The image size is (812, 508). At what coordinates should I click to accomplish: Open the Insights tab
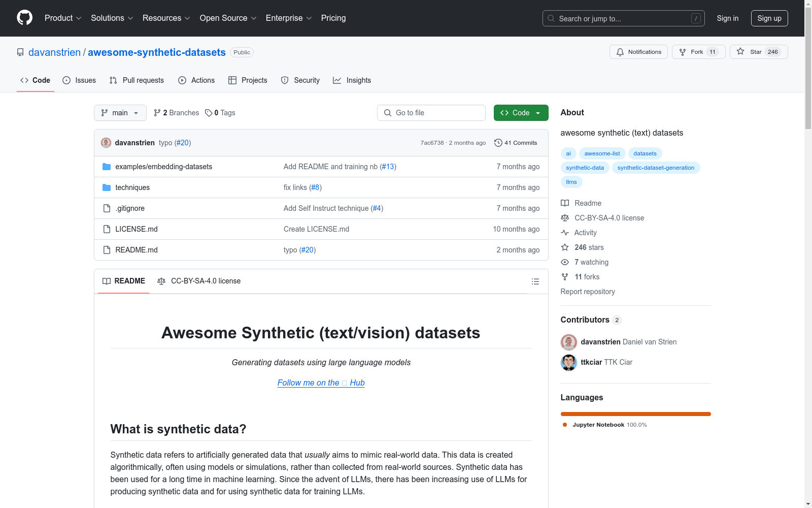point(352,80)
